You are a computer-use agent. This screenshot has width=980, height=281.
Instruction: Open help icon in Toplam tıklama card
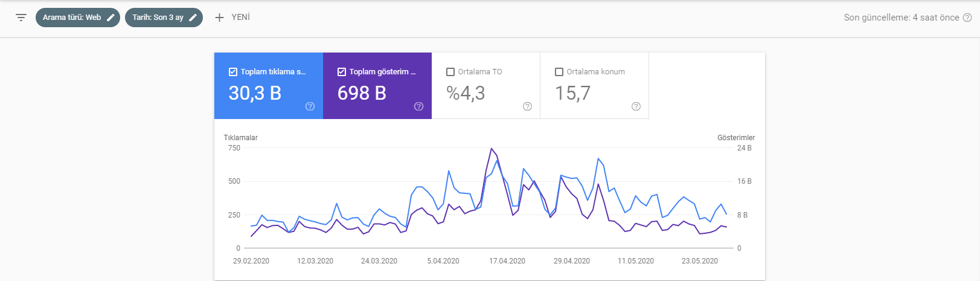[310, 106]
